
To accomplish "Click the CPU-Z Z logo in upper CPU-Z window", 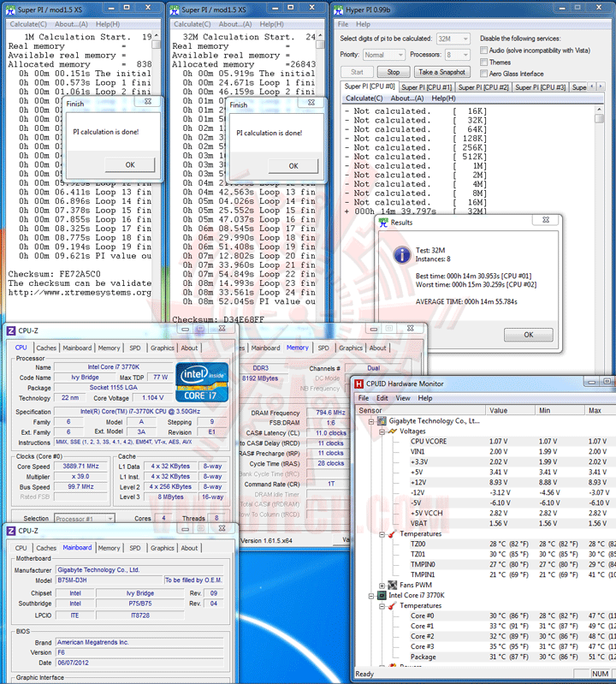I will tap(11, 330).
